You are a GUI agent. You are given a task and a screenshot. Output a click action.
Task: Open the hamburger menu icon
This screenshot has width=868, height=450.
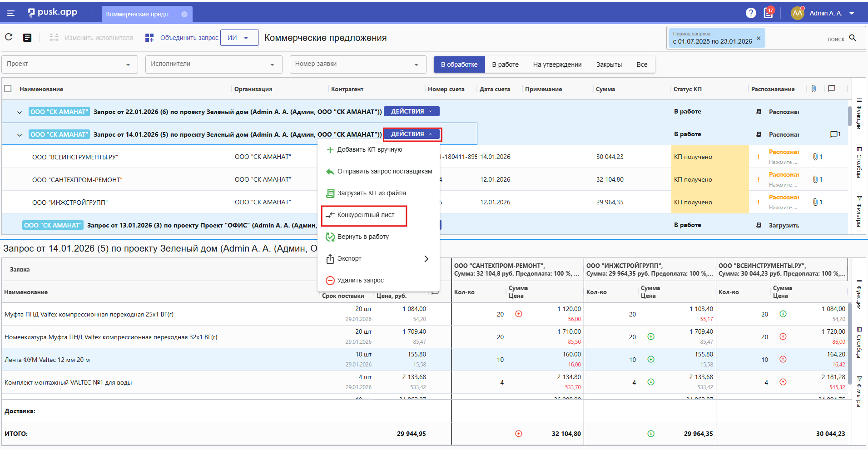(x=11, y=13)
